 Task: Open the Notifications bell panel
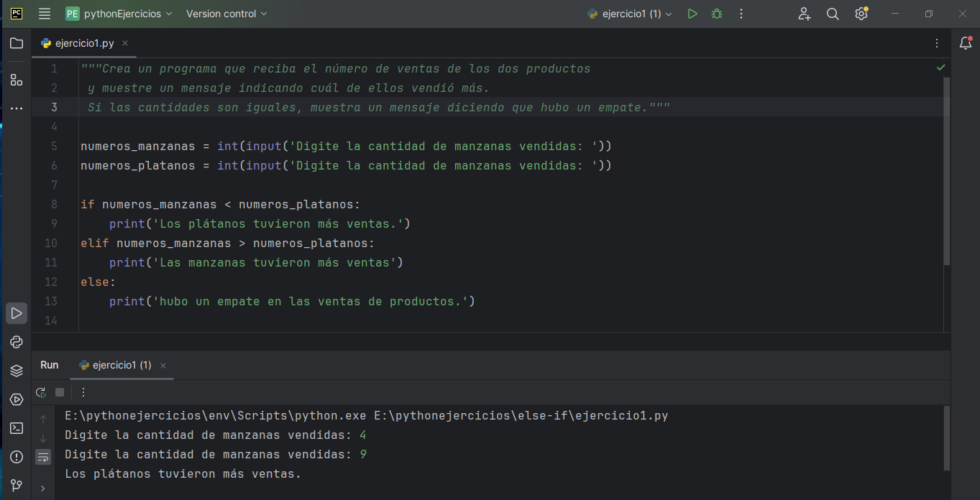966,43
